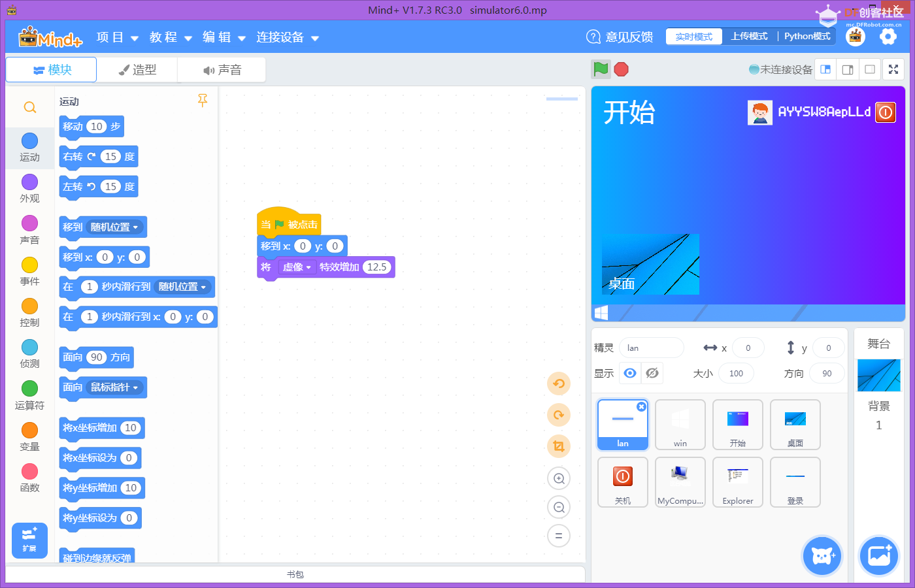Click the green flag run button
Viewport: 915px width, 588px height.
pyautogui.click(x=601, y=69)
